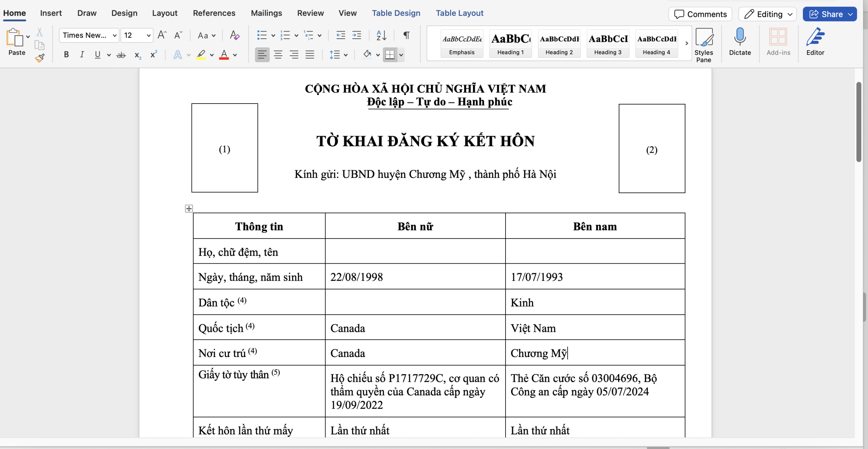Click the Comments button
Screen dimensions: 868x449
700,14
